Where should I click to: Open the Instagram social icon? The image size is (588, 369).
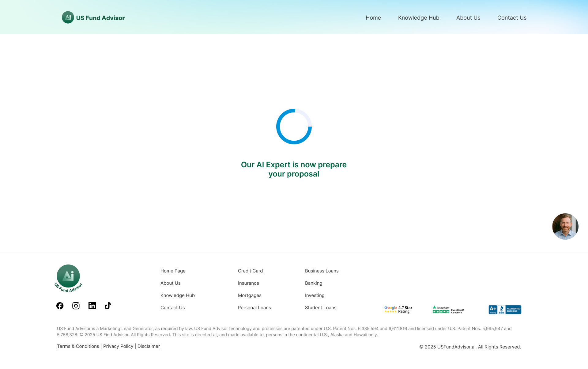pyautogui.click(x=76, y=306)
